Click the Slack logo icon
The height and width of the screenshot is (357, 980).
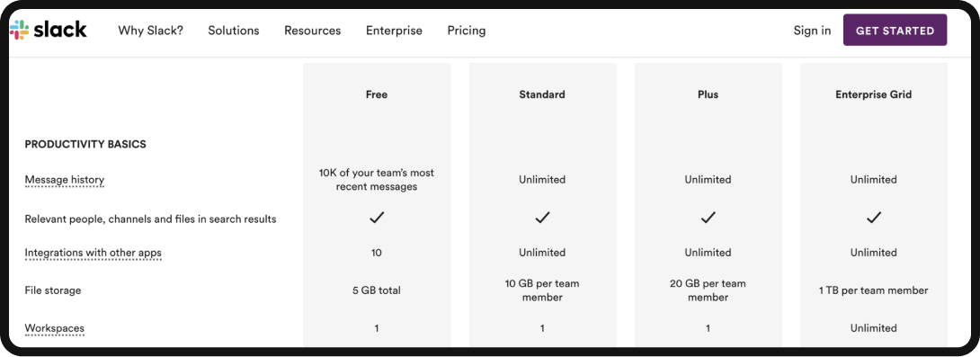click(x=20, y=30)
